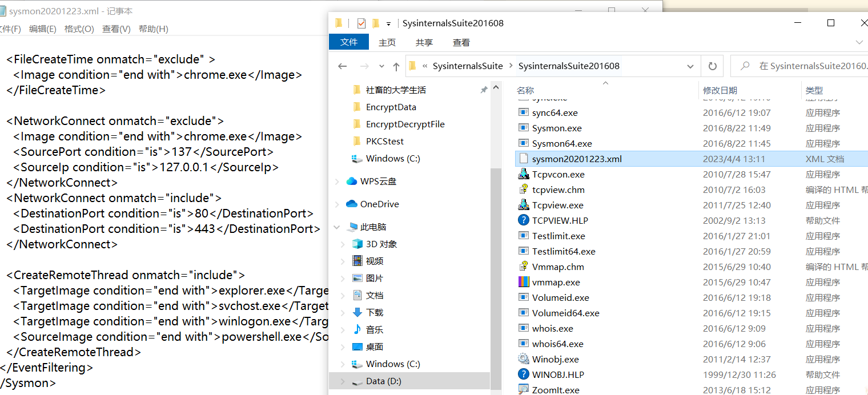Select the whois64.exe file
The image size is (868, 395).
(558, 344)
